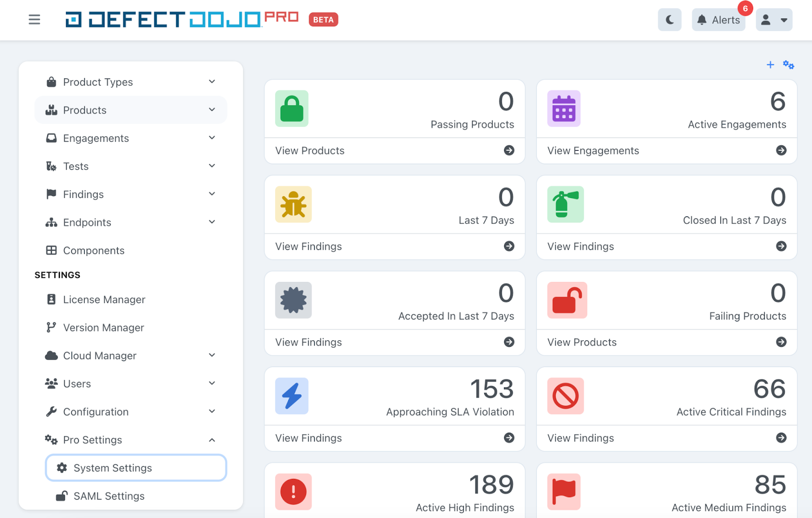Open the Alerts notifications button

719,20
